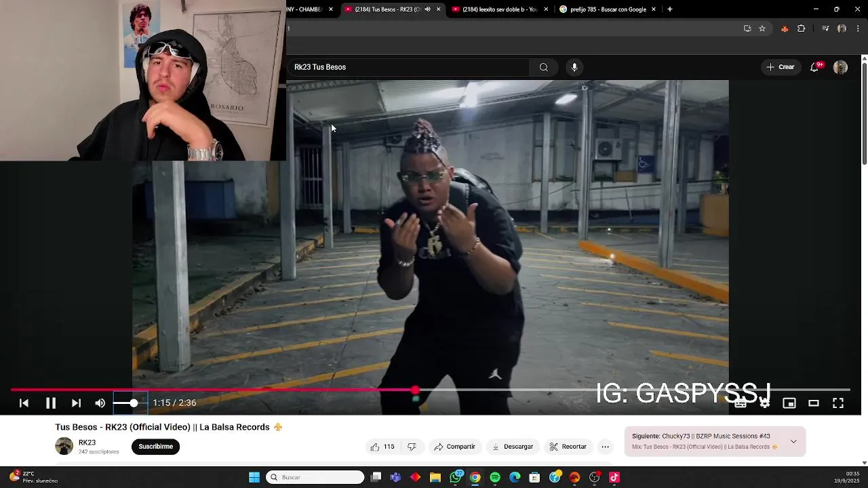Switch to miniplayer mode
868x488 pixels.
[789, 403]
